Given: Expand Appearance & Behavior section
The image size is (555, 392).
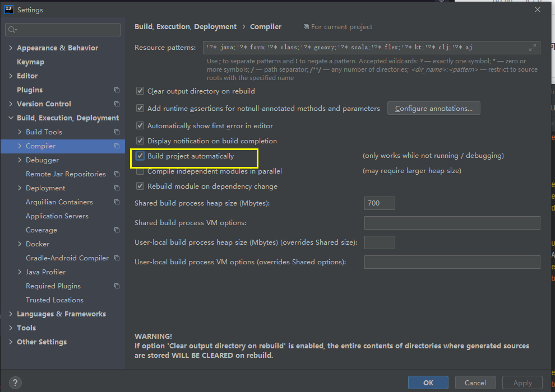Looking at the screenshot, I should point(11,48).
